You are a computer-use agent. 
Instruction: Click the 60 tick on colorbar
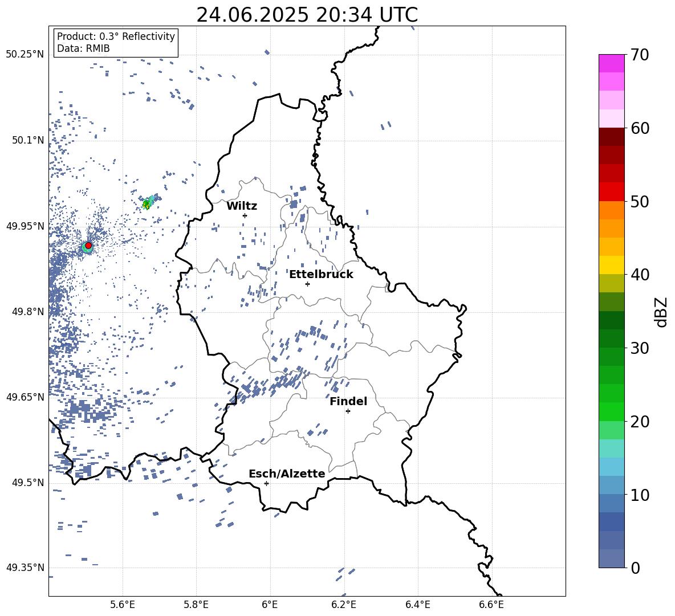(640, 128)
